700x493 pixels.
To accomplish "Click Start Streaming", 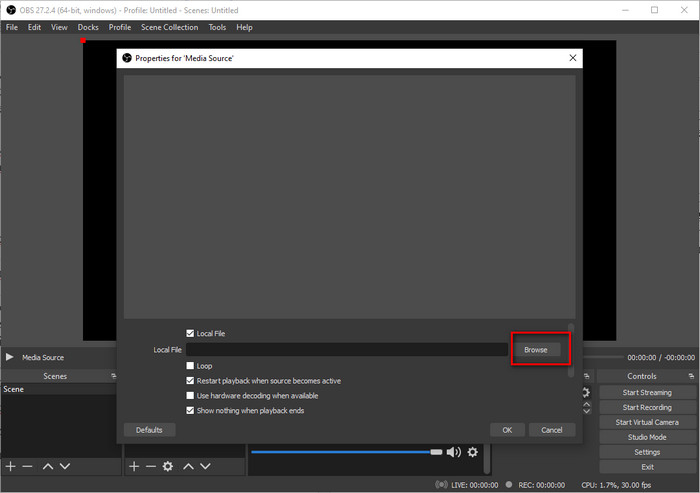I will click(647, 393).
